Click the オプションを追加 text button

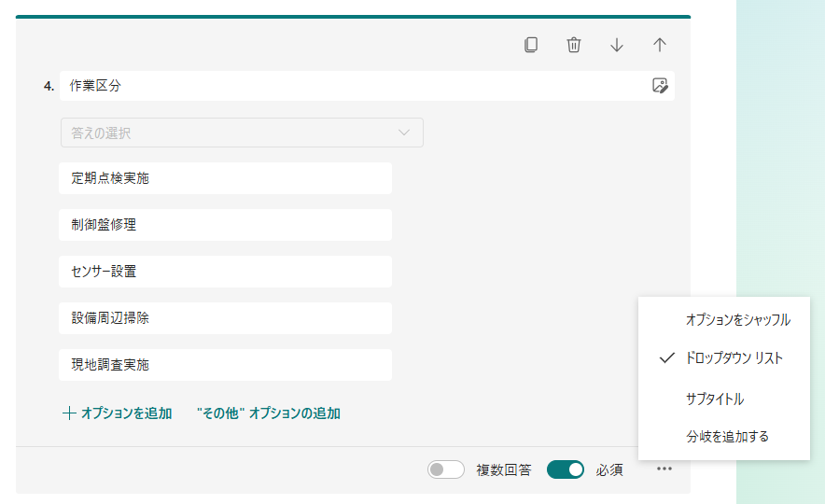(126, 413)
